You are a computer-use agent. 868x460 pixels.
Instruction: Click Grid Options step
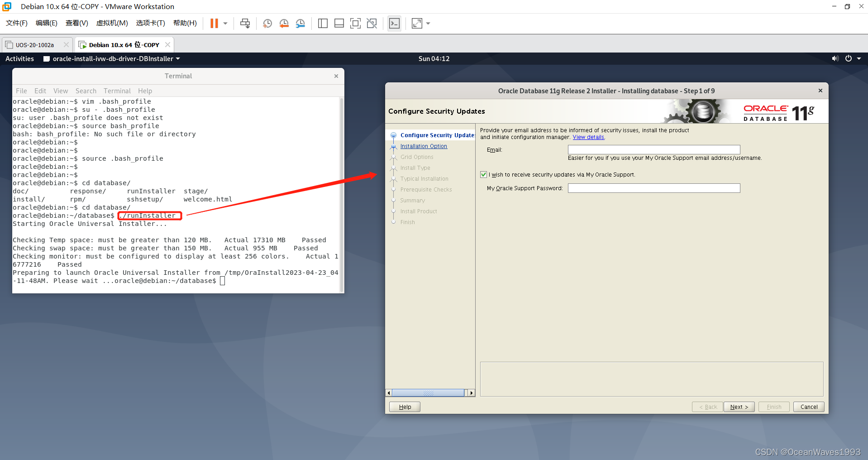[x=417, y=157]
